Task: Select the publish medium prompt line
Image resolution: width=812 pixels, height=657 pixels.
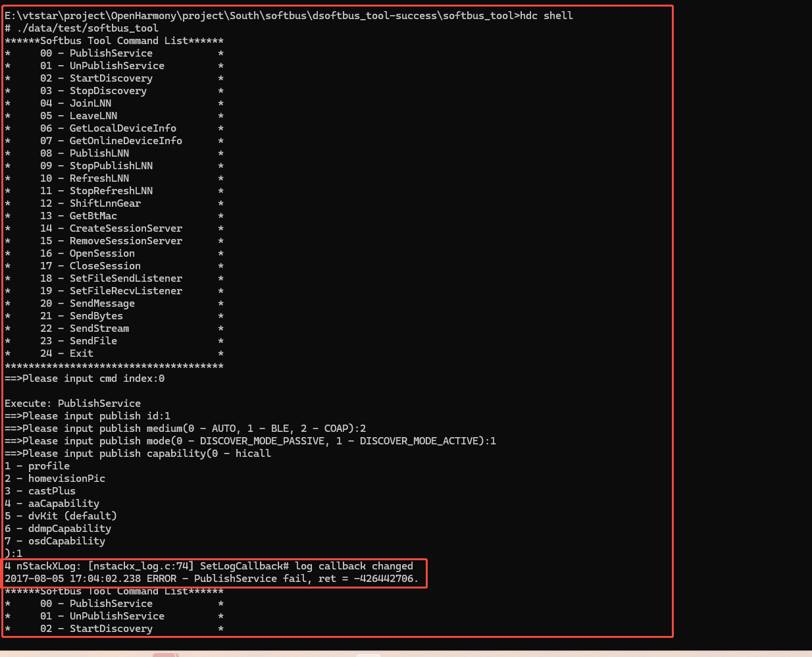Action: [x=185, y=429]
